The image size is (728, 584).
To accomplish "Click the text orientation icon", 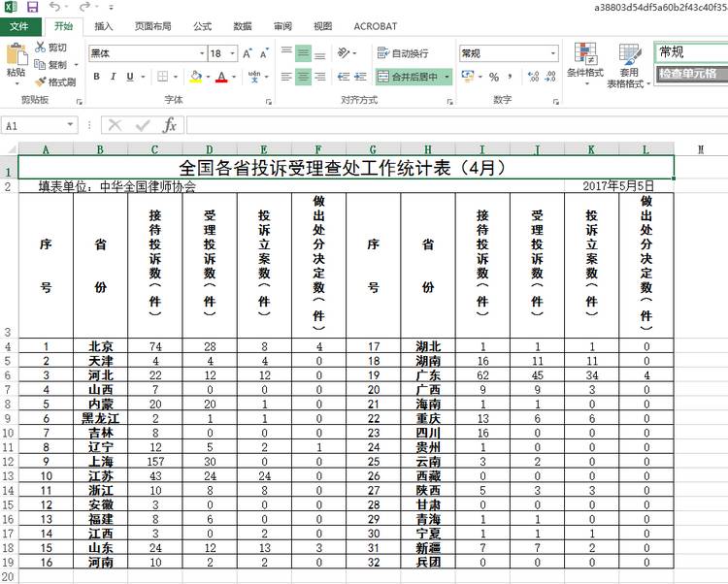I will tap(343, 53).
